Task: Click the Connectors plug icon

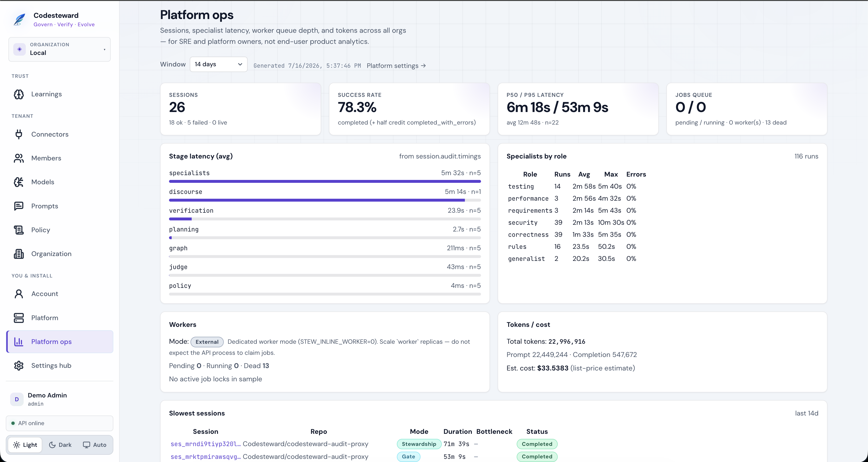Action: click(19, 134)
